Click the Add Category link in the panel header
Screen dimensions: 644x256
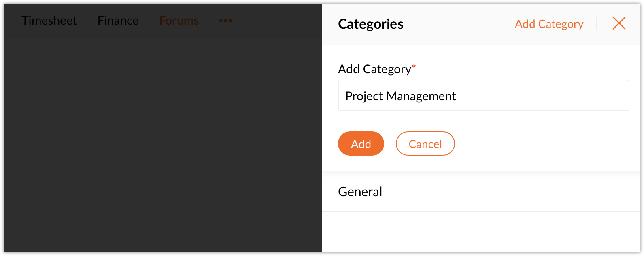549,24
